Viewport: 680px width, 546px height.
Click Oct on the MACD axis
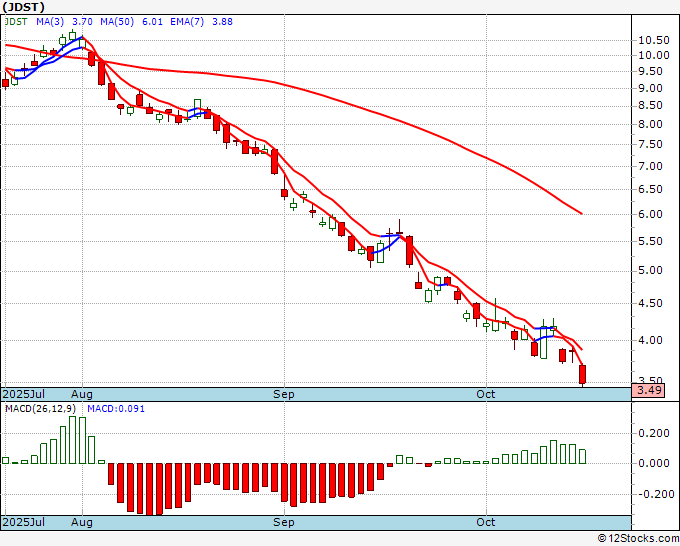point(486,522)
